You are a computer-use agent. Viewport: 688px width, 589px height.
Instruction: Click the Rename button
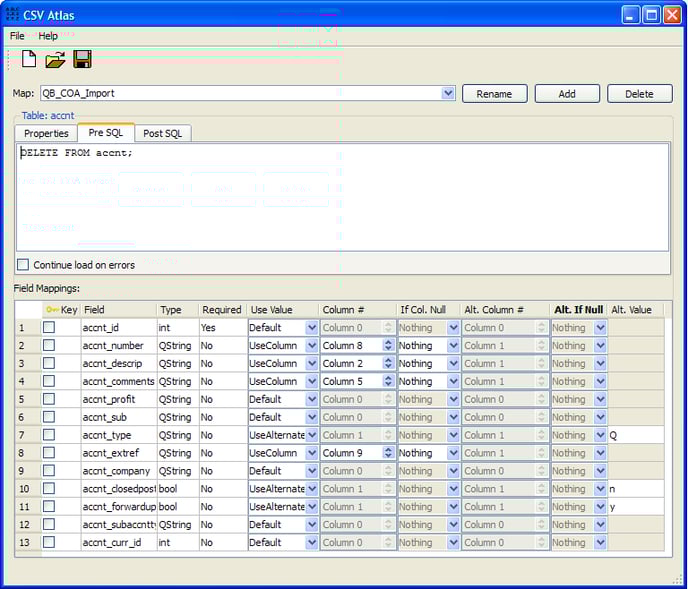pyautogui.click(x=494, y=94)
